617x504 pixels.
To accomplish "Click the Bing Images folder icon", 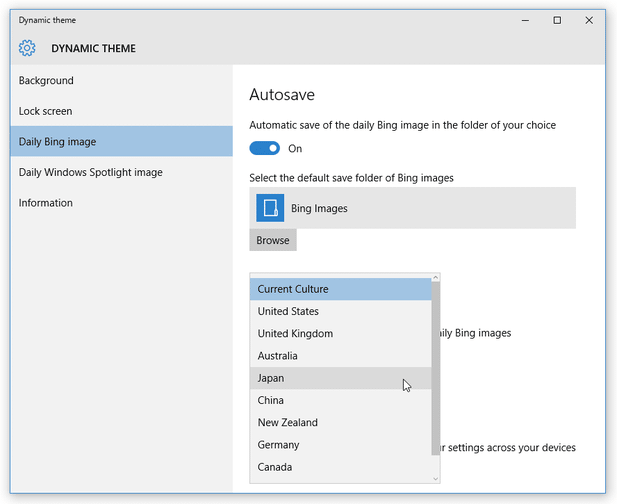I will coord(270,208).
